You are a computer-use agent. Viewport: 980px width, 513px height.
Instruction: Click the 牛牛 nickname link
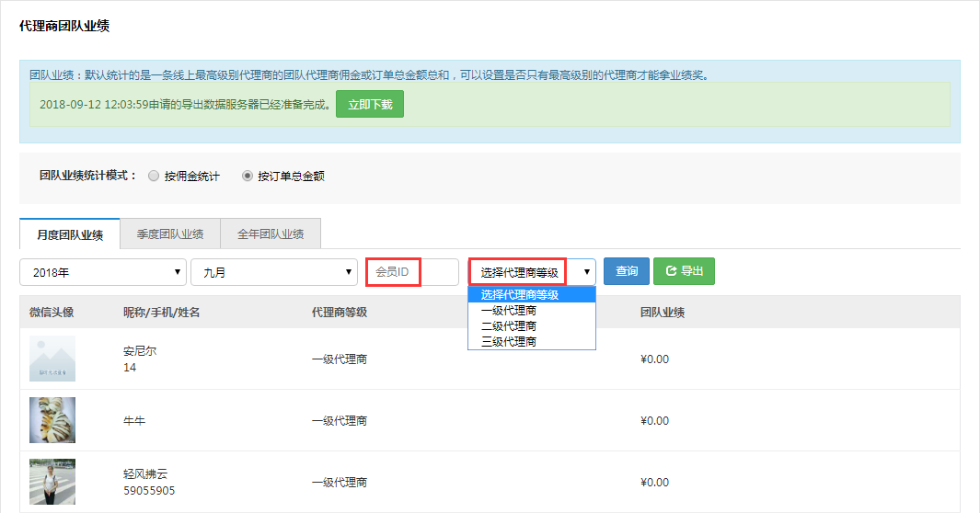134,421
